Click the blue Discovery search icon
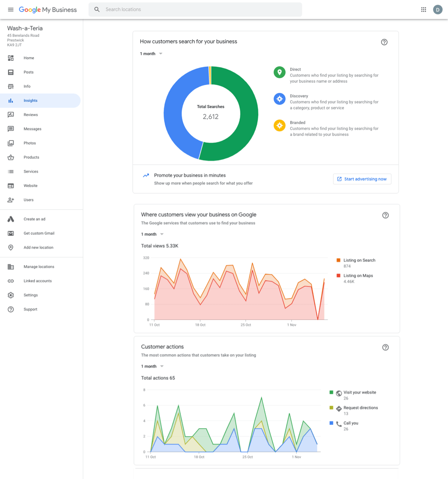 pos(280,99)
